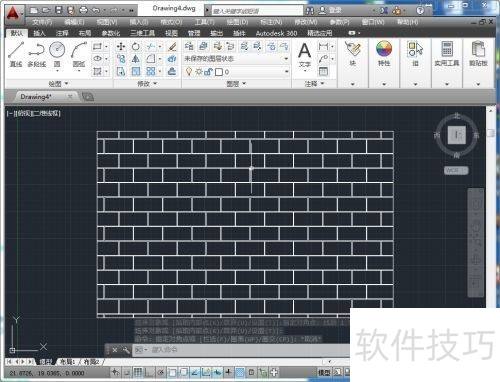The width and height of the screenshot is (500, 382).
Task: Click the Sign In (登录) button
Action: tap(330, 10)
